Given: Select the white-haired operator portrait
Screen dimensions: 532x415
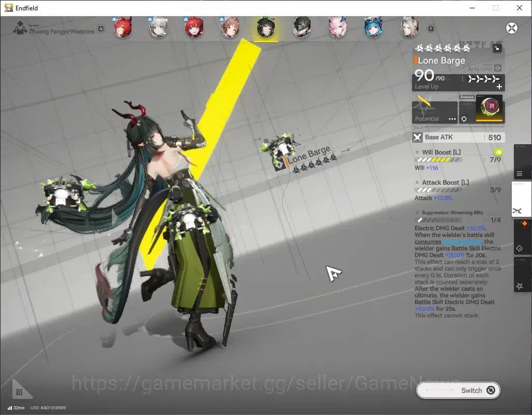Looking at the screenshot, I should click(159, 27).
